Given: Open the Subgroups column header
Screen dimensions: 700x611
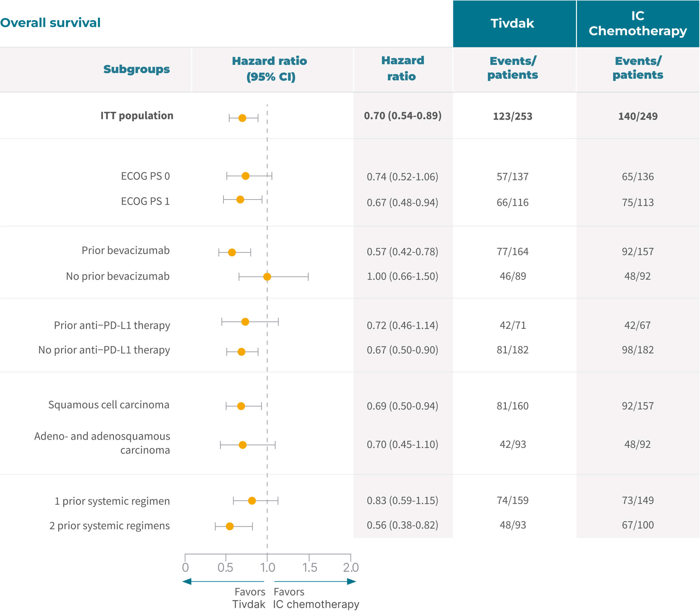Looking at the screenshot, I should tap(136, 69).
